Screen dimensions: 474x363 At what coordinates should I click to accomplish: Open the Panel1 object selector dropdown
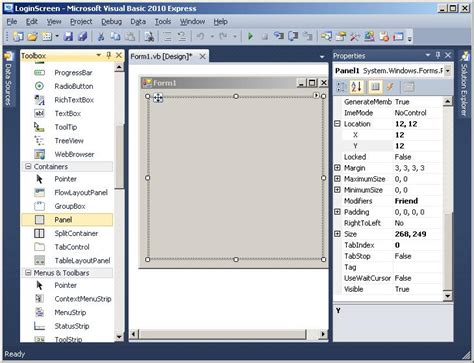(x=448, y=71)
